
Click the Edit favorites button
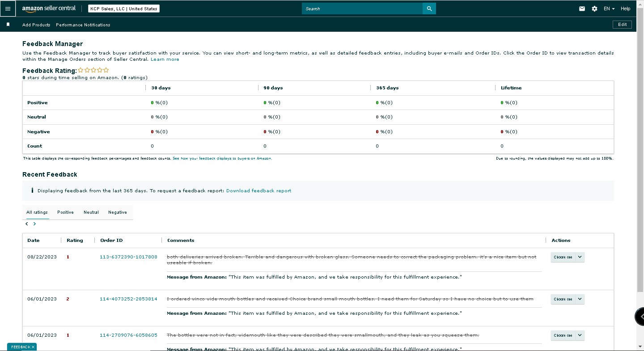pyautogui.click(x=622, y=25)
